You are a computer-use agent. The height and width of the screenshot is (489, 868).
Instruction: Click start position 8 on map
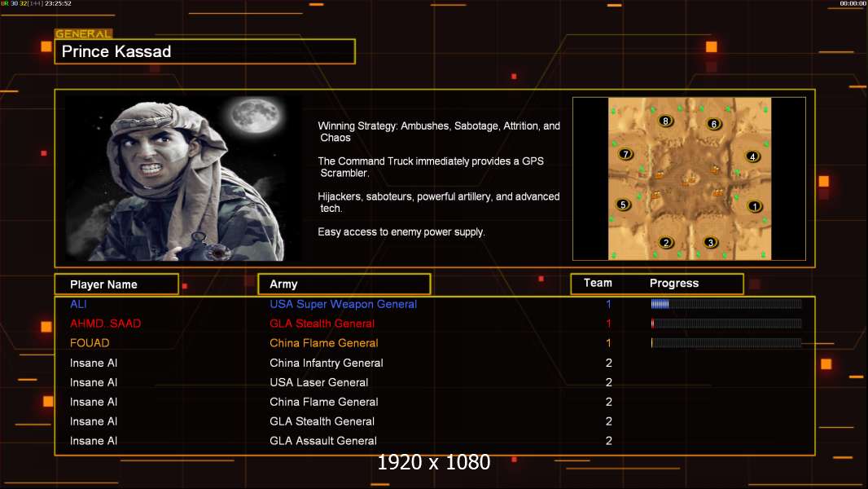665,121
